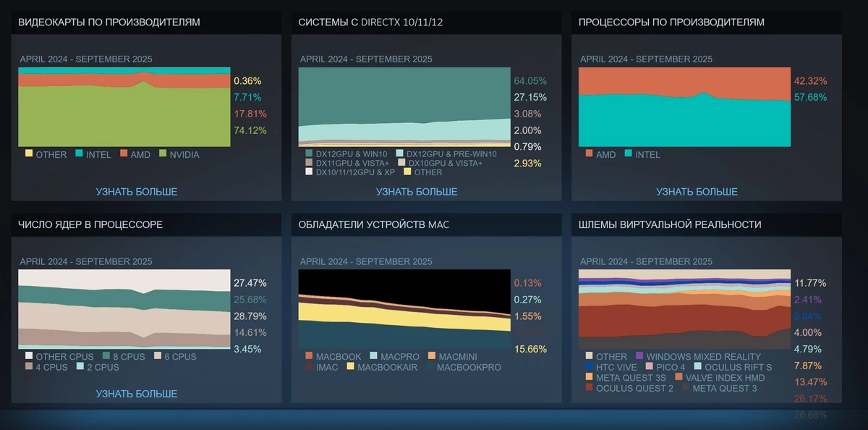
Task: Select the AMD swatch in video cards legend
Action: tap(124, 154)
